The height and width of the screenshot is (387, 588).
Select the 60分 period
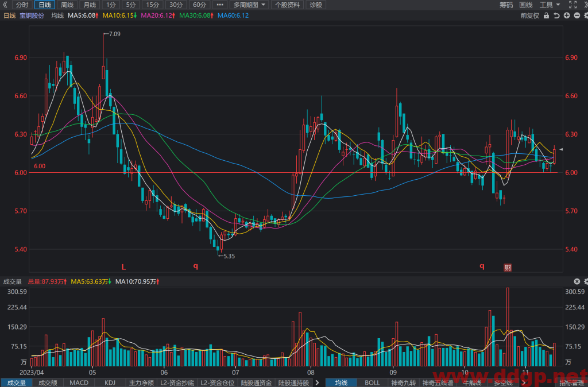coord(199,5)
